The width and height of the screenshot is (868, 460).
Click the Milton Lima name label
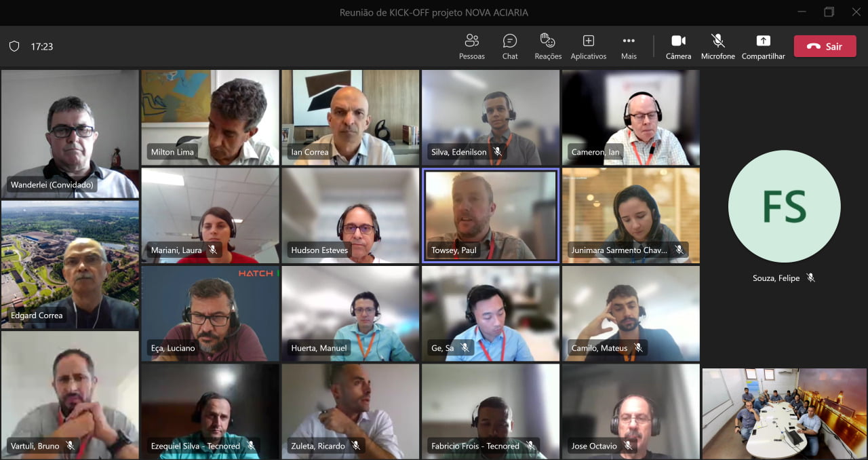(172, 152)
